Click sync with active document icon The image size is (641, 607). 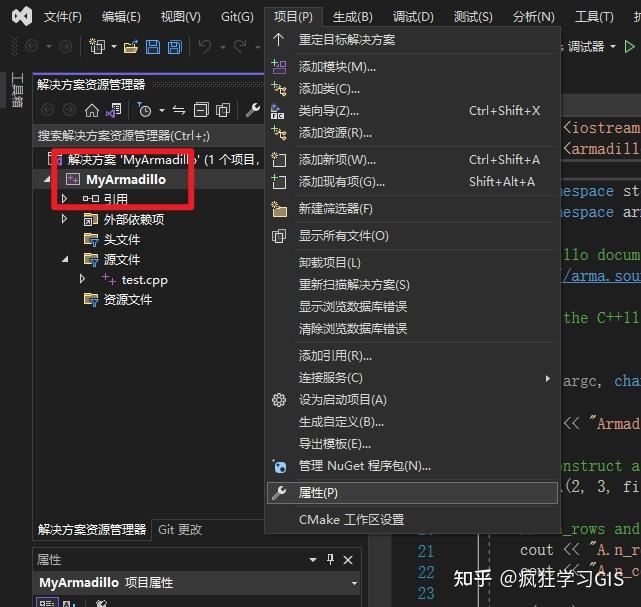pos(179,110)
